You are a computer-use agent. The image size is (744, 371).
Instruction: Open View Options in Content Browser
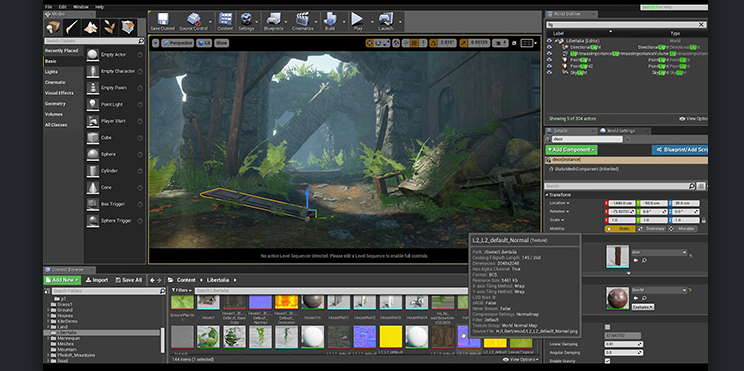tap(521, 360)
